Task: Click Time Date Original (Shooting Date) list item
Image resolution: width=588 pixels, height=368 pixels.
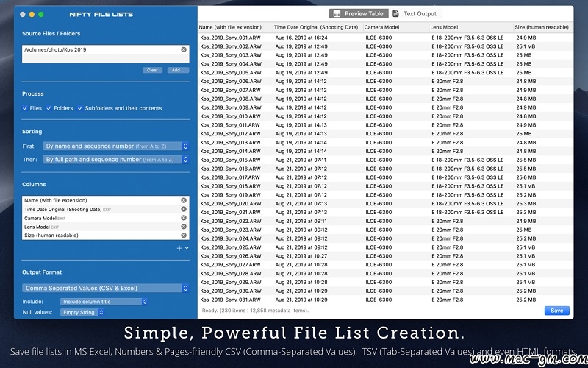Action: pos(105,210)
